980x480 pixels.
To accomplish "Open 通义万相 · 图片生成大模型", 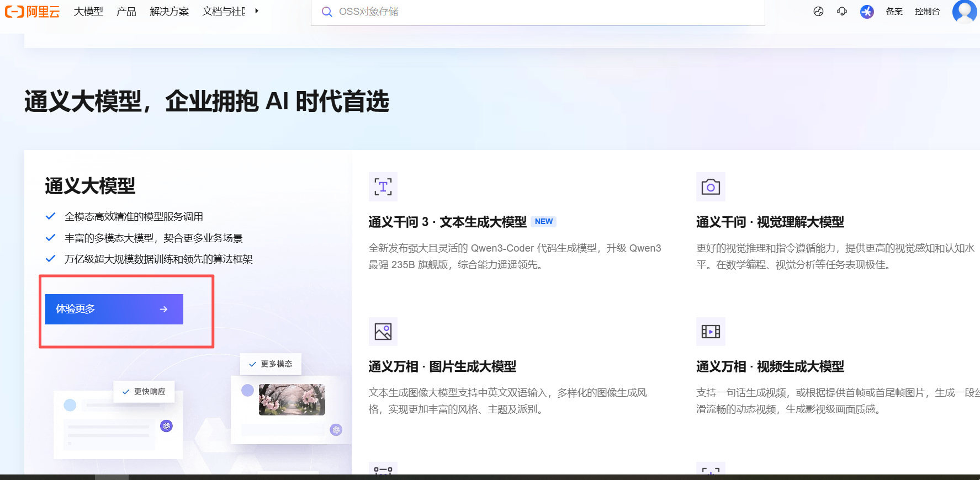I will pyautogui.click(x=442, y=366).
